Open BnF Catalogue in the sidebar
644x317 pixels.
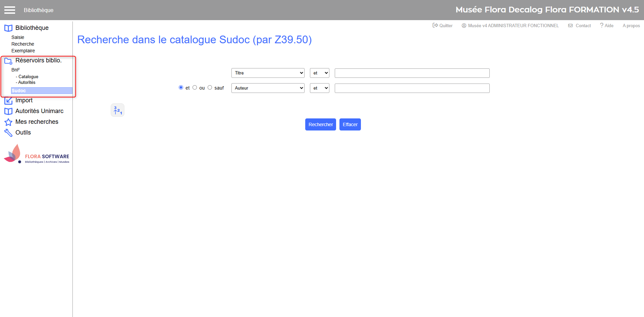[x=28, y=77]
